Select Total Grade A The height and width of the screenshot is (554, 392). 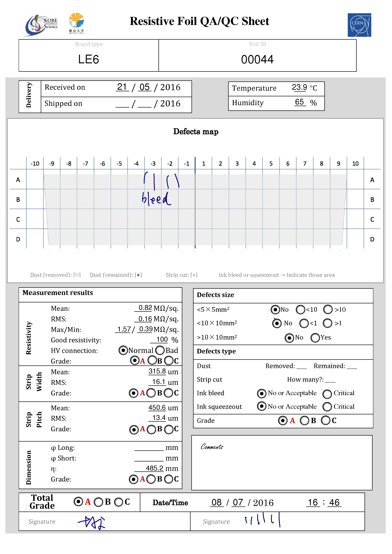[x=79, y=502]
